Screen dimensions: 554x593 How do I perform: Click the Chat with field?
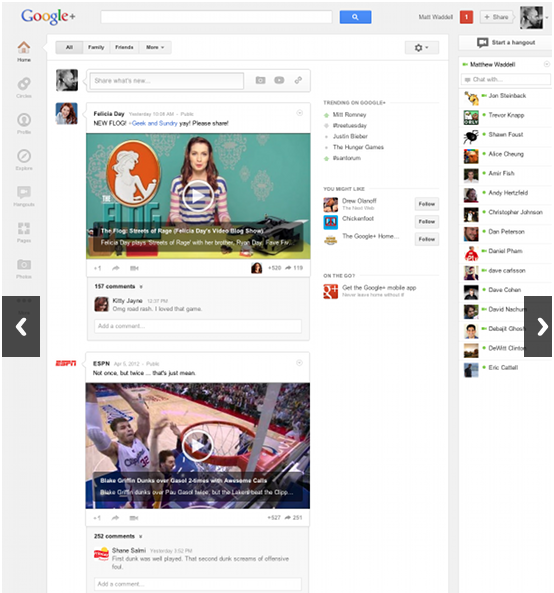pyautogui.click(x=506, y=79)
